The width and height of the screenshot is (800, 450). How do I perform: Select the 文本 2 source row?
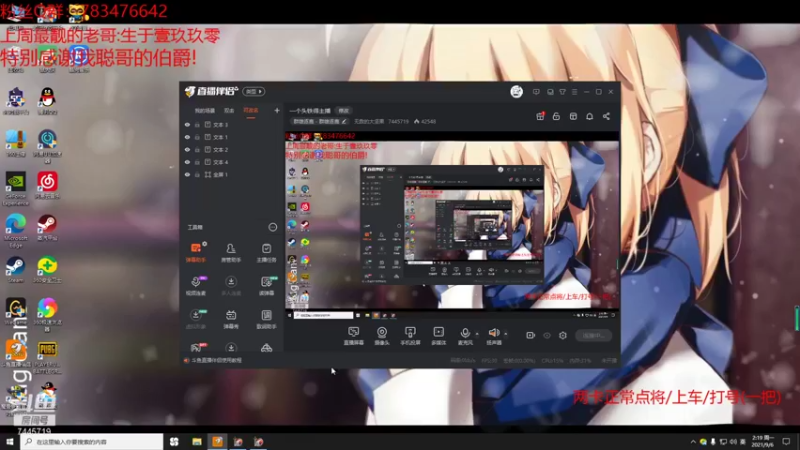[x=232, y=149]
